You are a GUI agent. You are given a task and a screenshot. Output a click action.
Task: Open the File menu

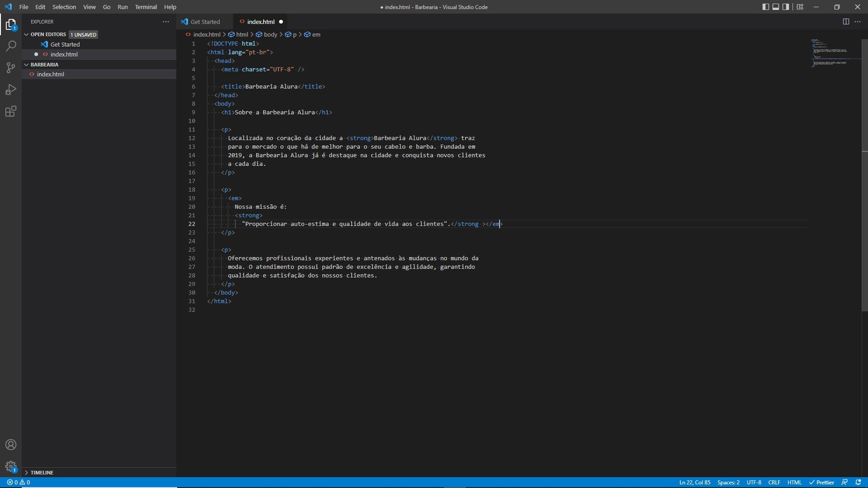click(24, 7)
